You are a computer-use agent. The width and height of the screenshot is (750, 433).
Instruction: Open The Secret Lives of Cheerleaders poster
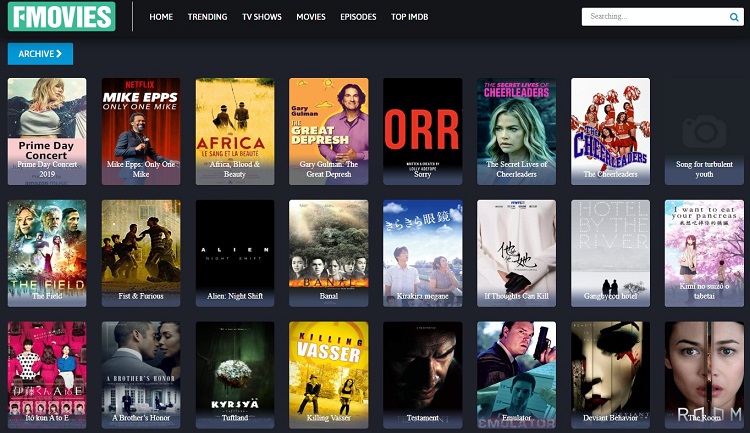[x=517, y=132]
